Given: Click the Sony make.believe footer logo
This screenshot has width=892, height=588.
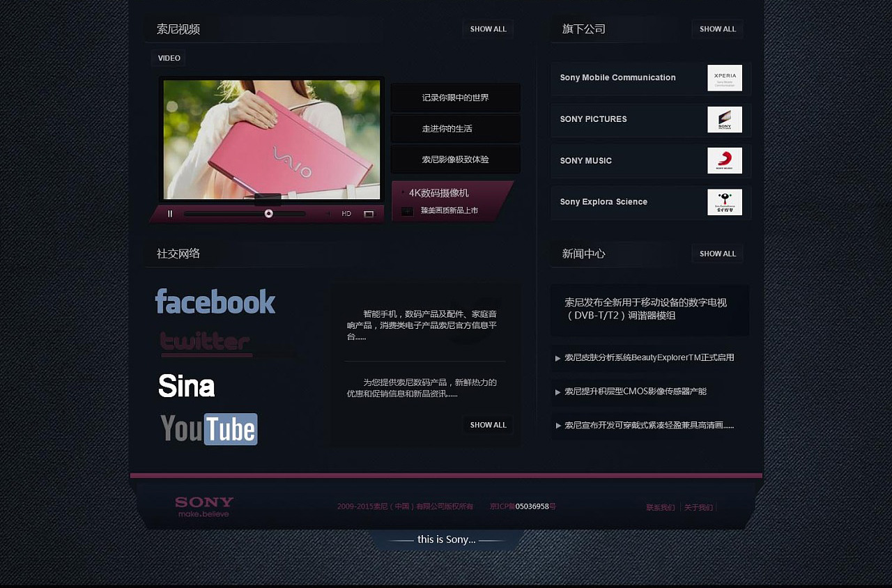Looking at the screenshot, I should [204, 507].
